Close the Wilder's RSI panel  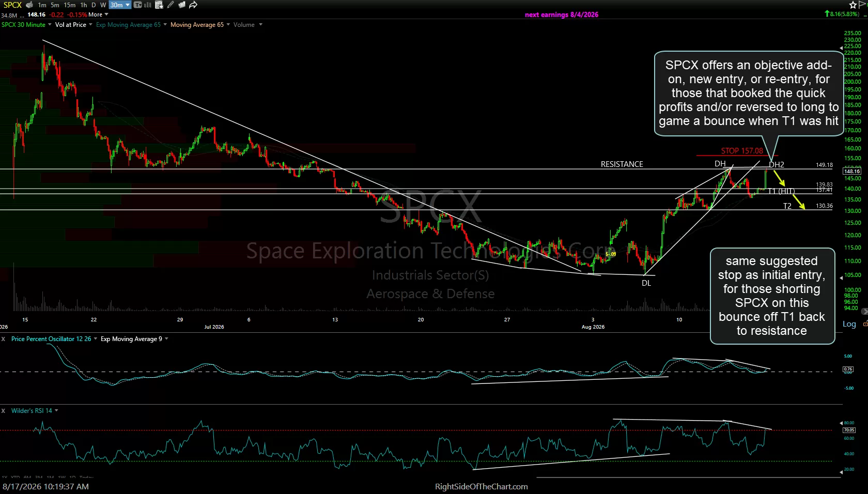[3, 411]
